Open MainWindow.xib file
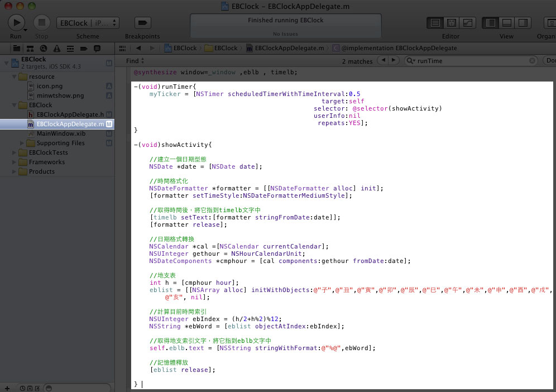 coord(61,134)
